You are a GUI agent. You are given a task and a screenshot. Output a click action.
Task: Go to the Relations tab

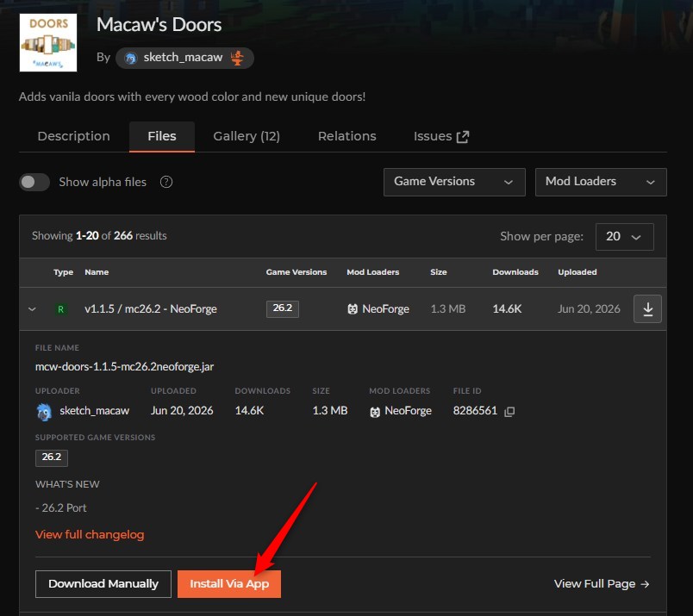pos(347,136)
